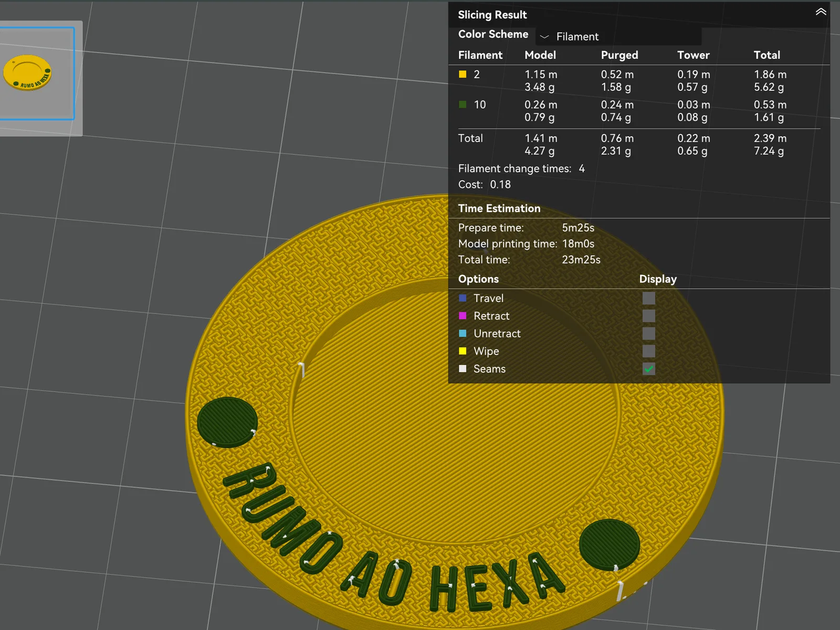The height and width of the screenshot is (630, 840).
Task: Click the Tower column header
Action: click(x=693, y=55)
